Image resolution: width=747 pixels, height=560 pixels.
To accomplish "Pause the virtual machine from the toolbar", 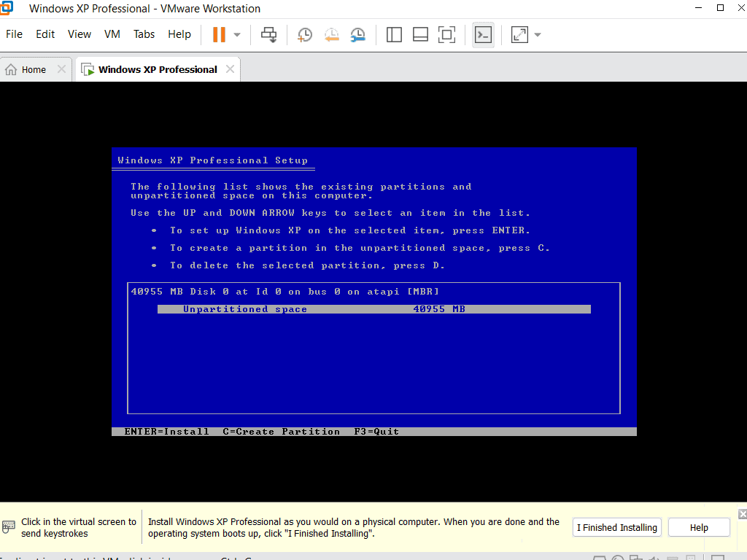I will [x=219, y=35].
